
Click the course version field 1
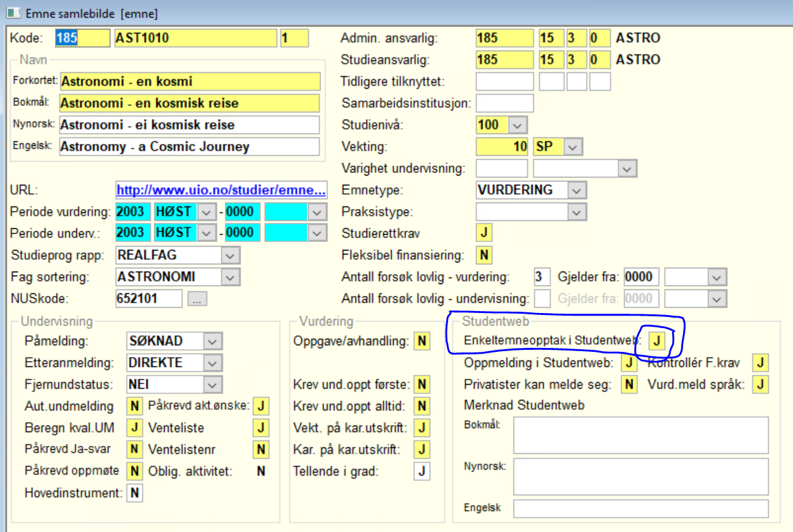(294, 38)
